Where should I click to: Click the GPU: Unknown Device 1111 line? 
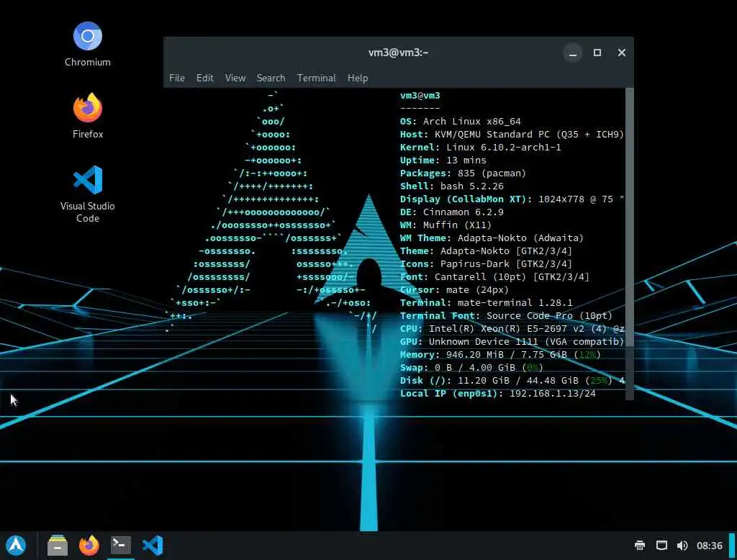(512, 341)
